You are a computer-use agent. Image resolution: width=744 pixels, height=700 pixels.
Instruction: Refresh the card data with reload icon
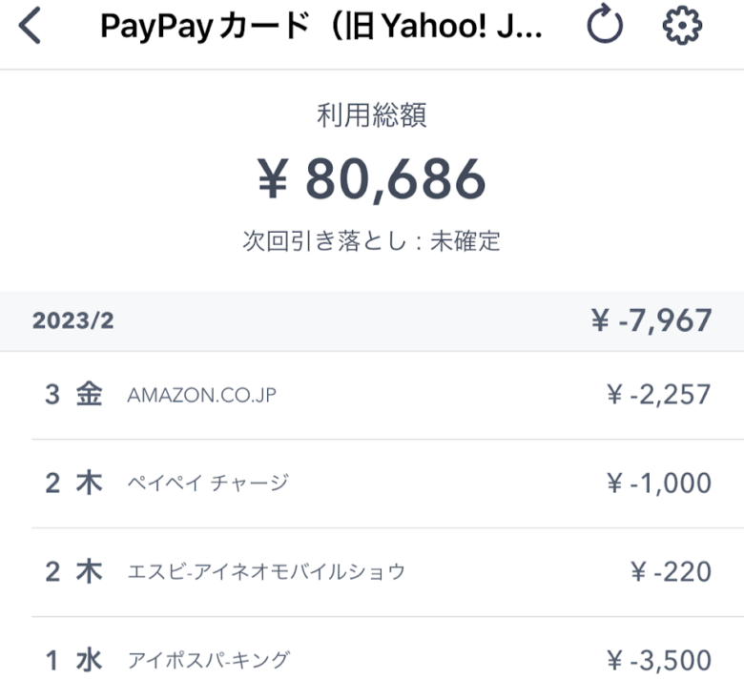coord(605,24)
